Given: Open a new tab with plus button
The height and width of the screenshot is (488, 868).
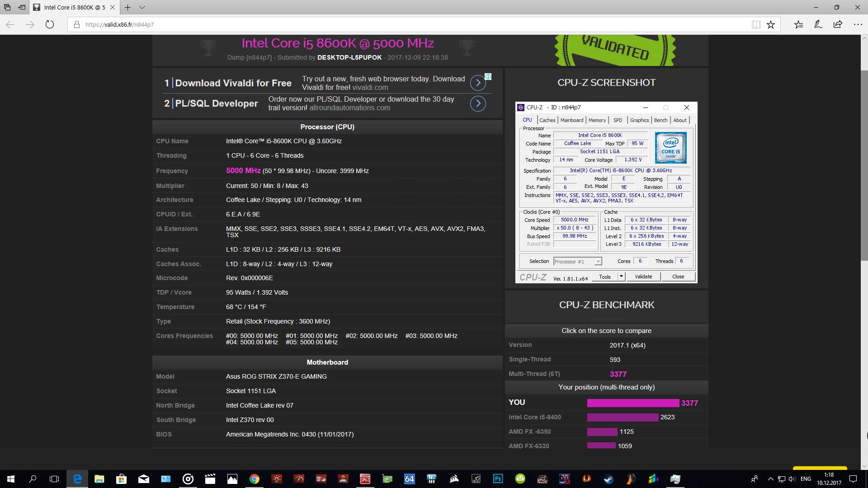Looking at the screenshot, I should (128, 7).
